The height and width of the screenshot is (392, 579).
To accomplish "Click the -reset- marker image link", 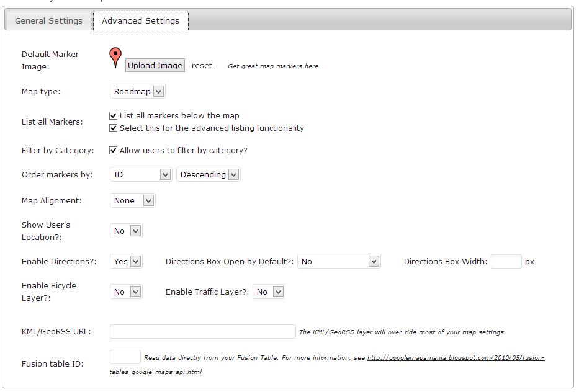I will click(x=202, y=66).
